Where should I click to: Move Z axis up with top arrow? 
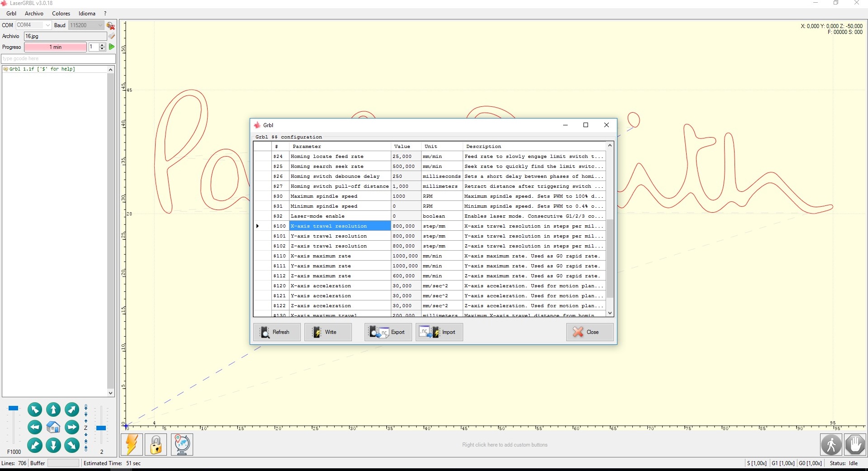pos(86,406)
